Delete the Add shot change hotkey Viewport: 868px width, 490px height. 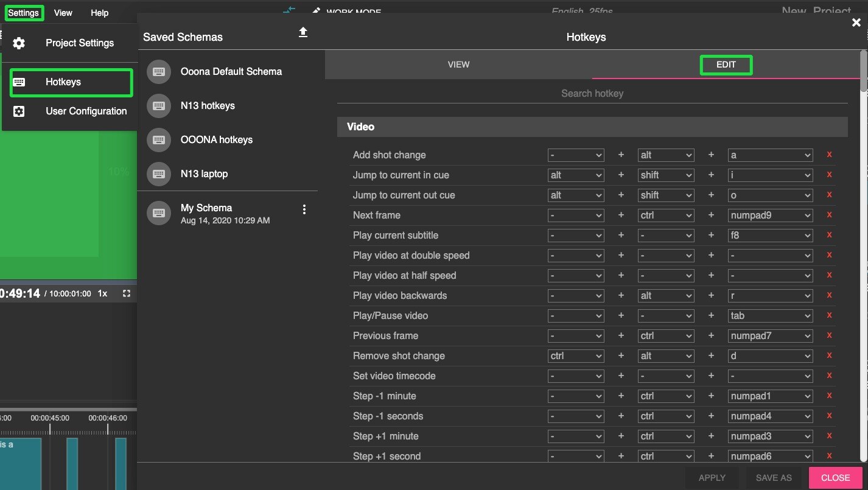(829, 155)
